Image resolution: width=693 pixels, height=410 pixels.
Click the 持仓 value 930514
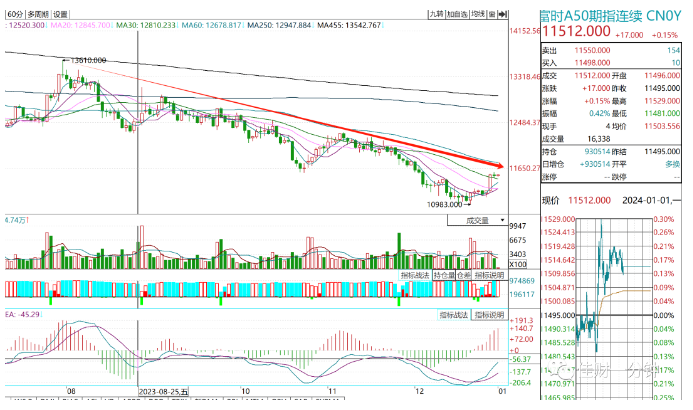(x=597, y=152)
